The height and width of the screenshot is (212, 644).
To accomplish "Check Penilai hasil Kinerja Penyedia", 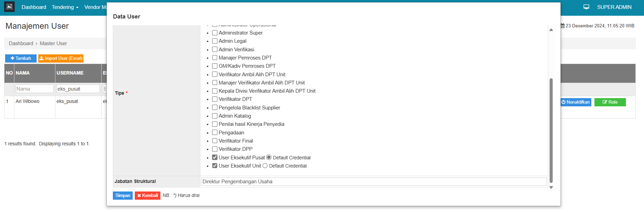I will pyautogui.click(x=215, y=124).
